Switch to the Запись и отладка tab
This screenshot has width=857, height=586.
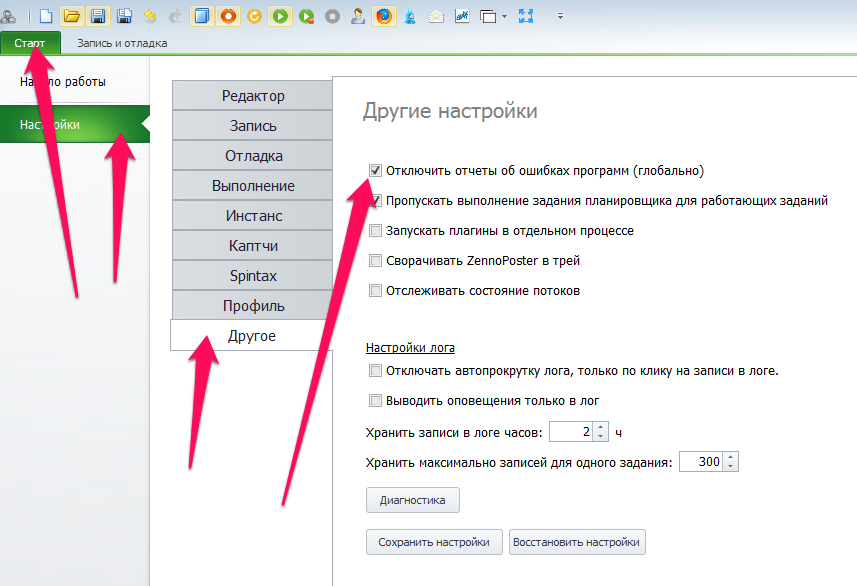(x=122, y=43)
